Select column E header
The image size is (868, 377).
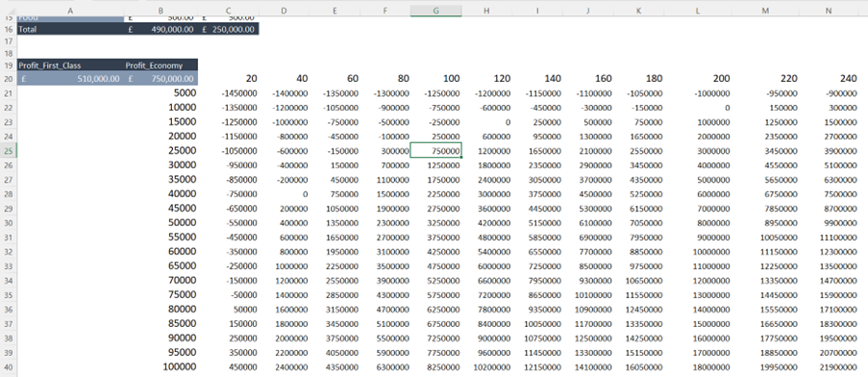click(335, 11)
